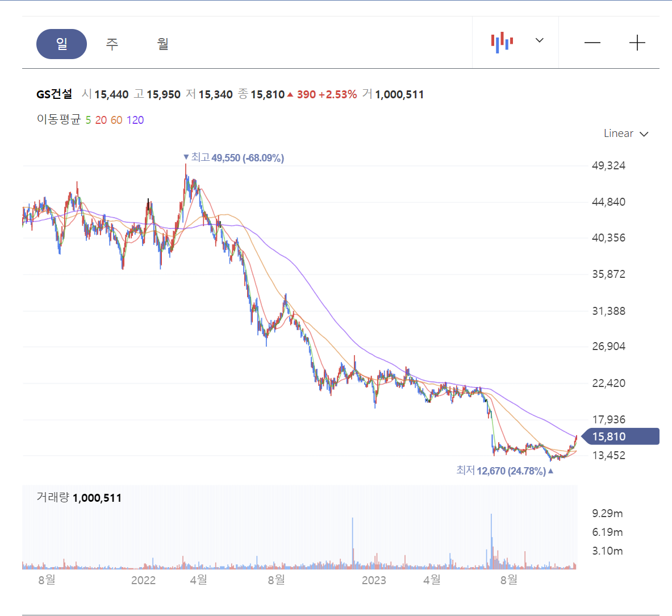Open chart type dropdown chevron
Viewport: 672px width, 616px height.
coord(540,40)
